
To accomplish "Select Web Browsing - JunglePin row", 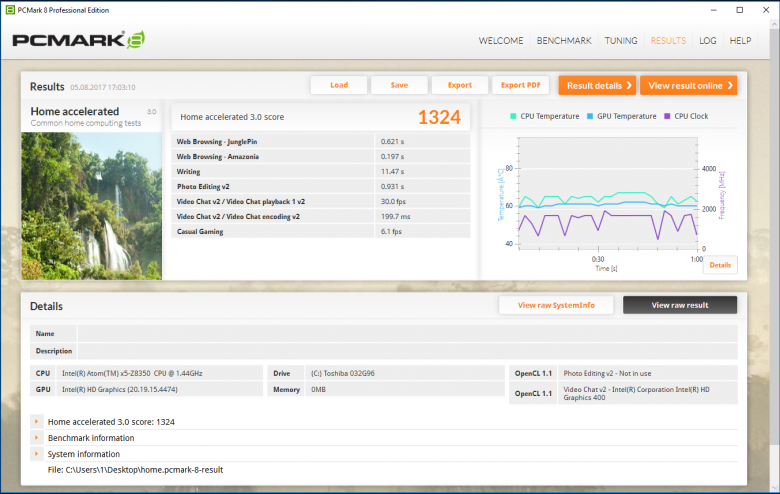I will pyautogui.click(x=321, y=142).
